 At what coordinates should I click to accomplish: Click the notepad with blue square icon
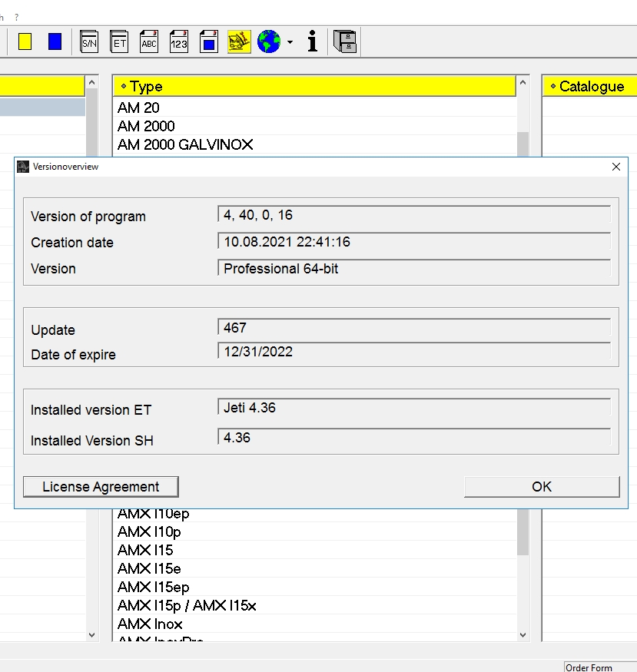click(x=209, y=41)
